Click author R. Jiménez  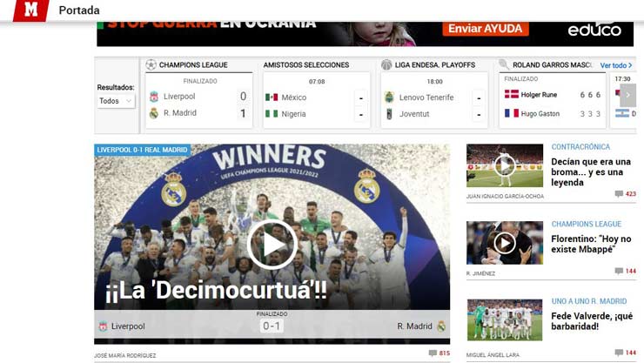[x=480, y=273]
